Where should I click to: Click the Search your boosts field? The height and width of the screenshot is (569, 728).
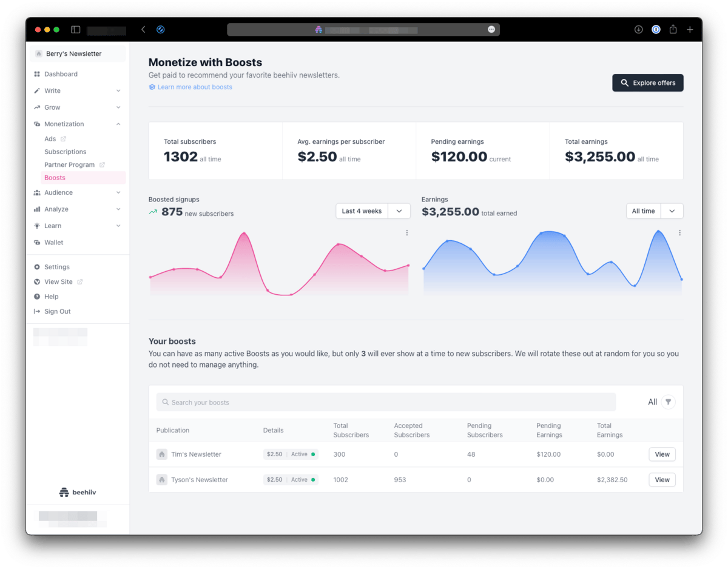click(x=386, y=402)
